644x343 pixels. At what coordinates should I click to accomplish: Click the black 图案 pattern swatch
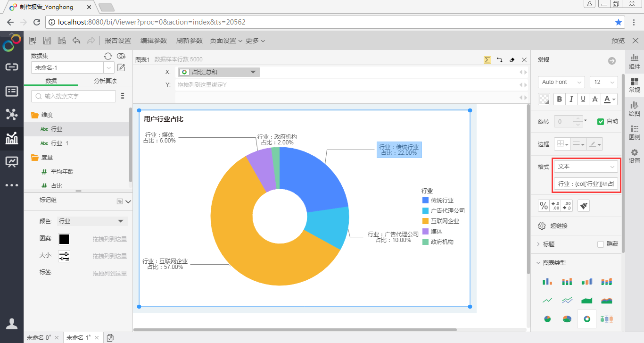pos(64,239)
